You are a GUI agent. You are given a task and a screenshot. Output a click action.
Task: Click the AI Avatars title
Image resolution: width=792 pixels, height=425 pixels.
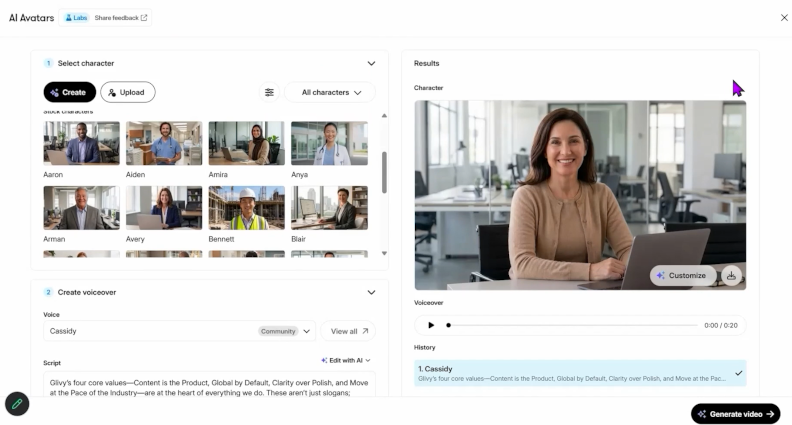pyautogui.click(x=31, y=18)
